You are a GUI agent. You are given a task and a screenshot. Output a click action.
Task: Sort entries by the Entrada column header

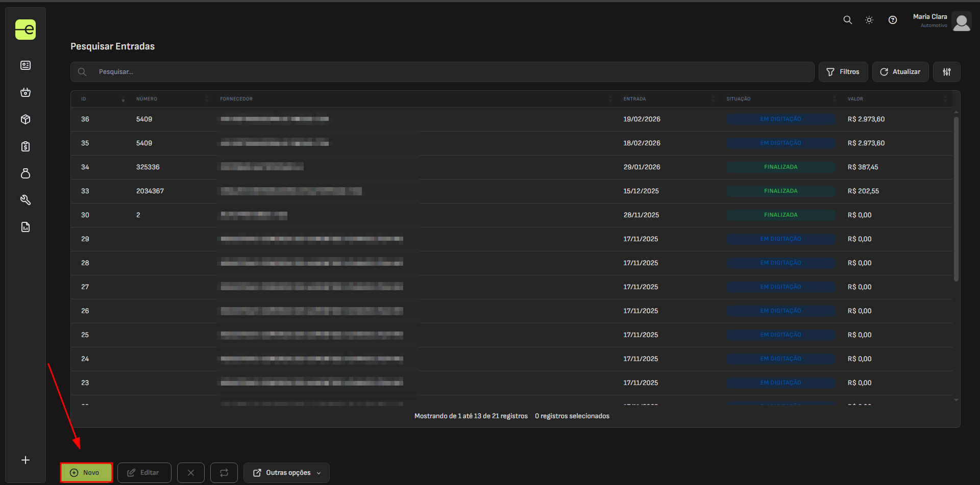634,99
